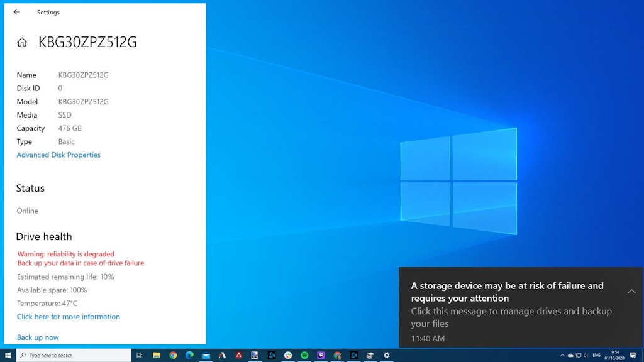Open Spotify from the taskbar

point(304,355)
